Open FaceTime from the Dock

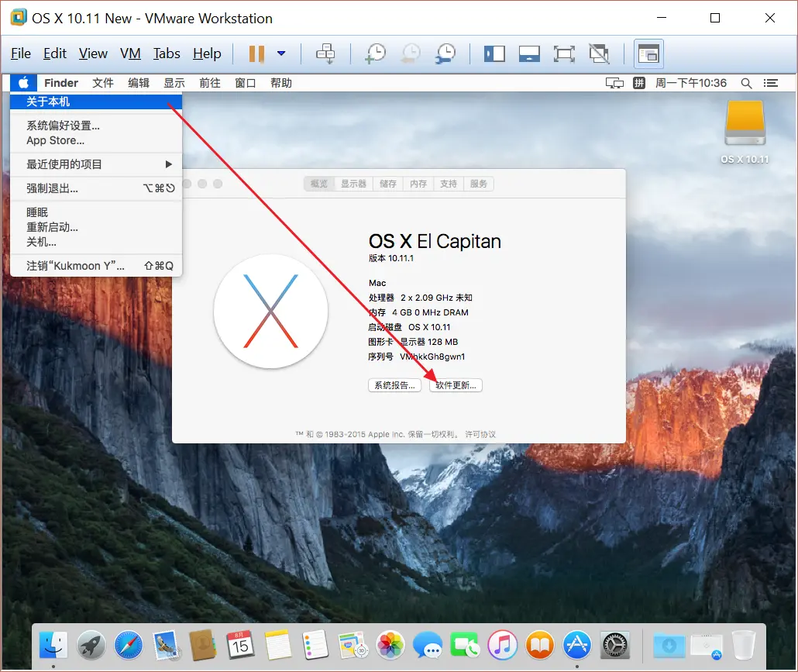(x=465, y=645)
